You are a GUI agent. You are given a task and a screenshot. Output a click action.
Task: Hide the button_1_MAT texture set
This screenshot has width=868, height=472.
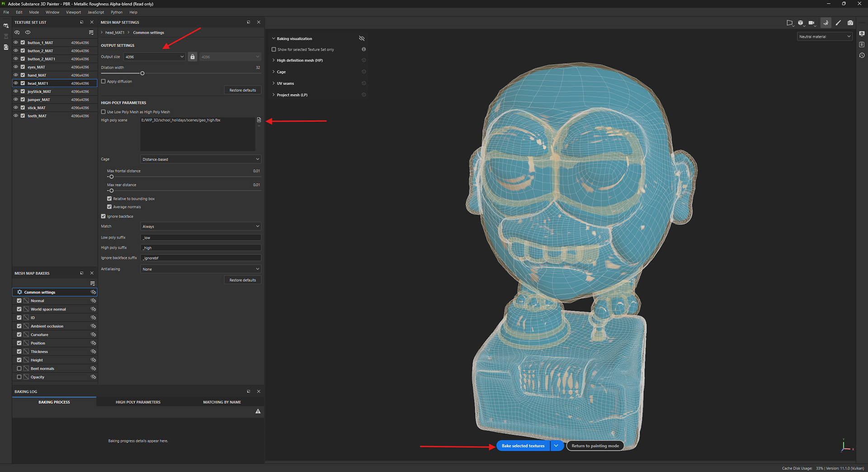pyautogui.click(x=16, y=42)
